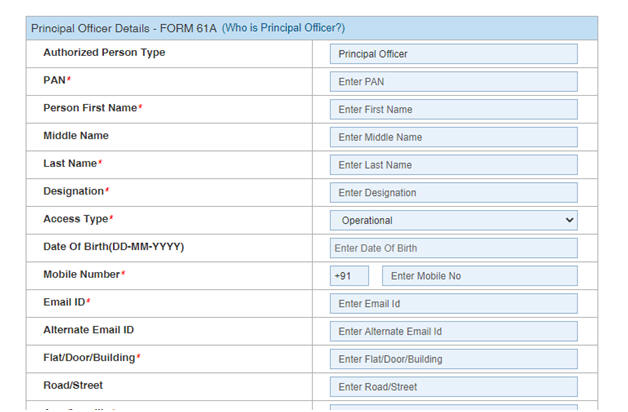Click the Enter Middle Name field

tap(453, 137)
